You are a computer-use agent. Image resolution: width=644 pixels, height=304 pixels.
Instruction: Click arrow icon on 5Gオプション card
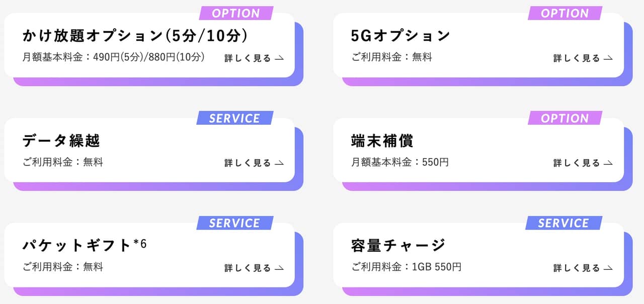coord(608,58)
